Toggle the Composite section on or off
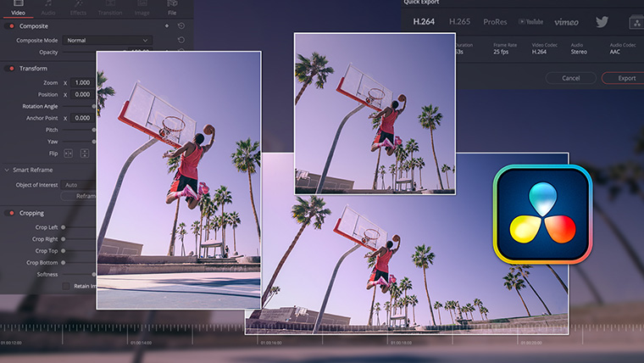Viewport: 644px width, 363px height. point(11,26)
